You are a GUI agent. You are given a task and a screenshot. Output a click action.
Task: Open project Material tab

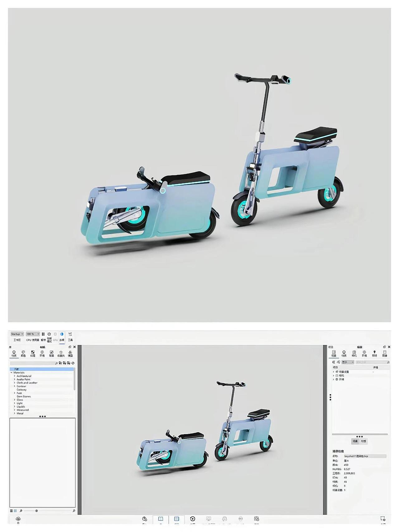click(x=344, y=353)
